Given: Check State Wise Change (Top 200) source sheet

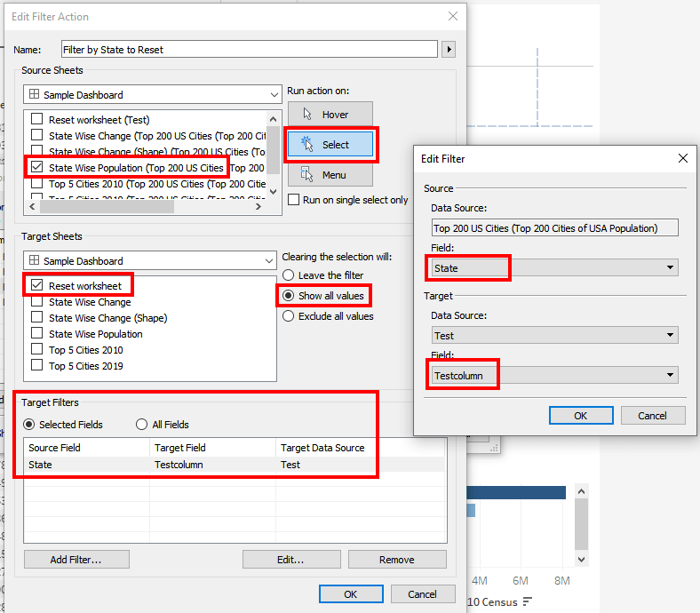Looking at the screenshot, I should coord(37,135).
